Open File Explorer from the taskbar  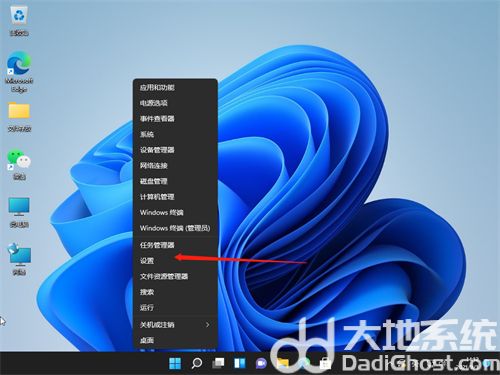(x=283, y=363)
